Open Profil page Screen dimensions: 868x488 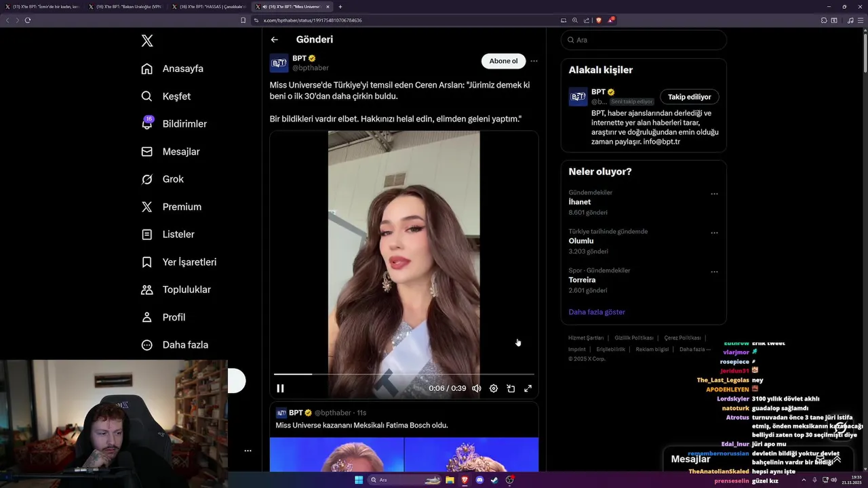(163, 317)
